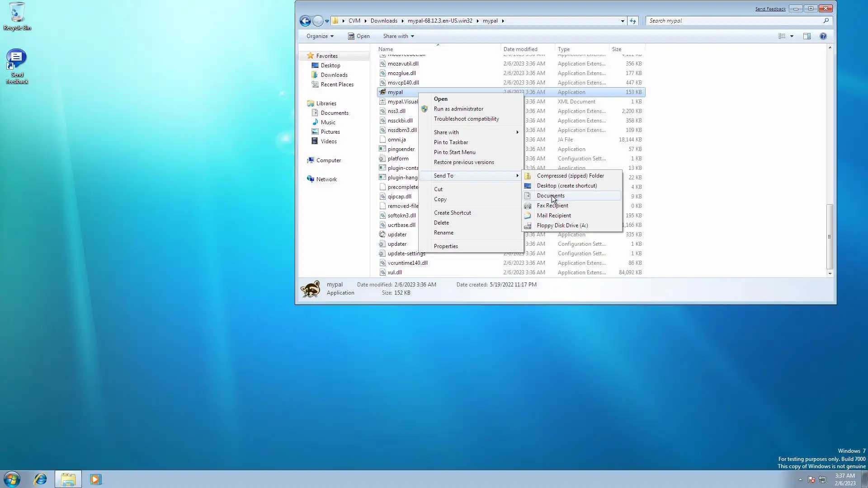Open the Organize dropdown menu
Viewport: 868px width, 488px height.
click(320, 36)
